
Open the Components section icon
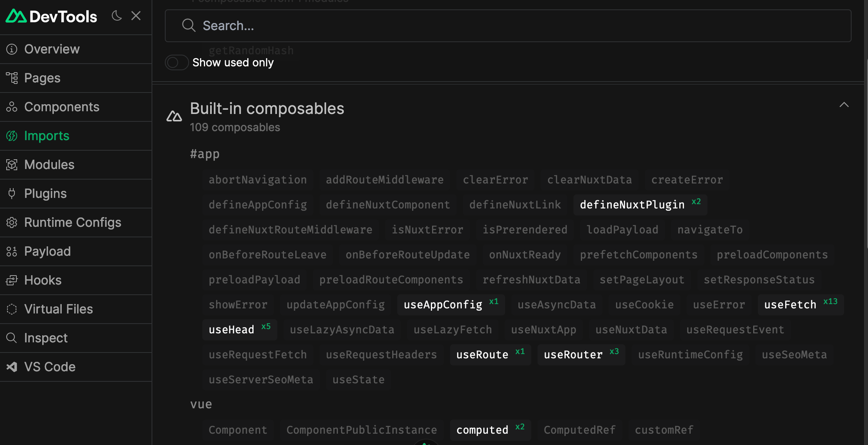point(11,107)
